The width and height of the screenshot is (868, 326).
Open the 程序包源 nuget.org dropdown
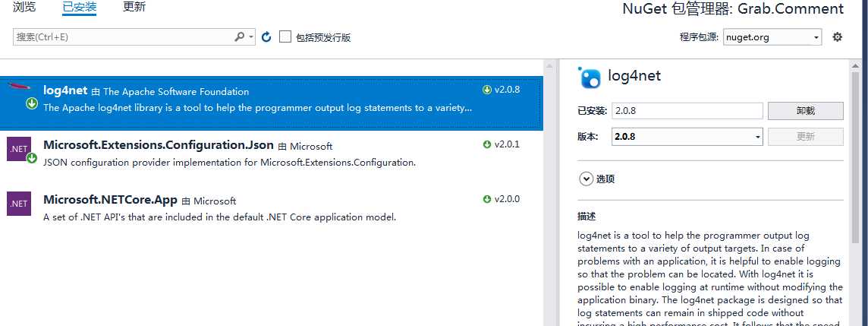[x=772, y=37]
